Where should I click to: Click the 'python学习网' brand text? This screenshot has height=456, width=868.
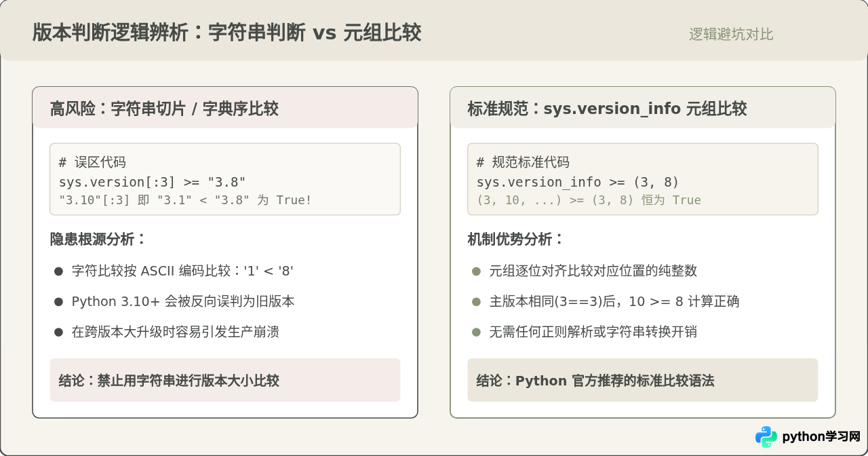coord(821,437)
